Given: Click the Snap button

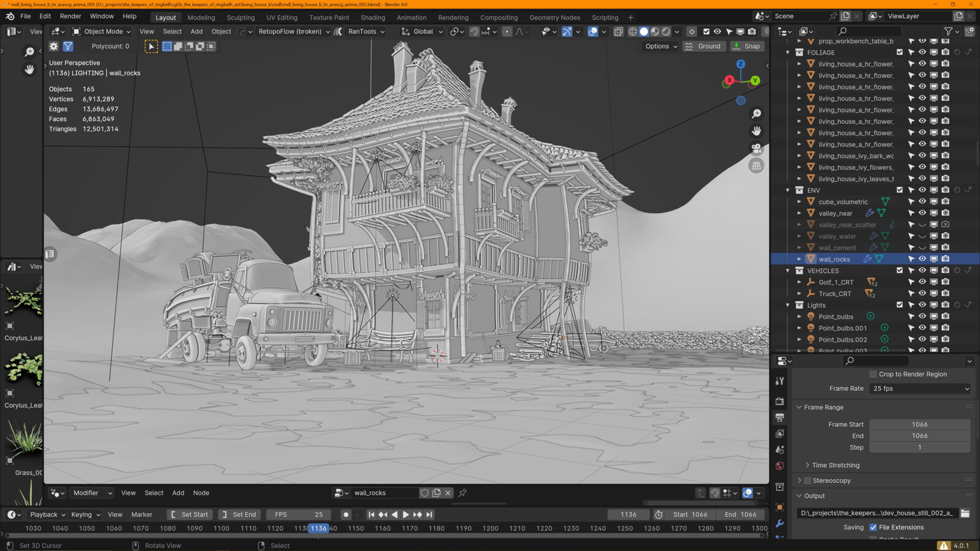Looking at the screenshot, I should tap(747, 47).
